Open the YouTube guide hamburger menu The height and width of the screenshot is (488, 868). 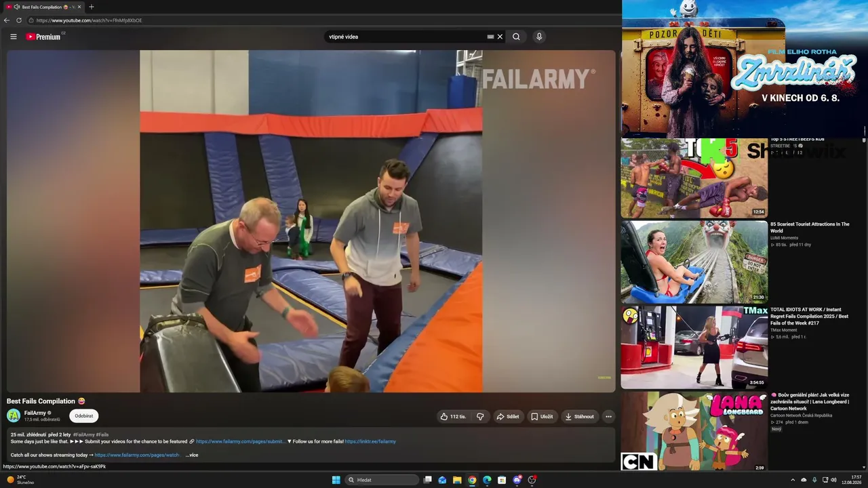pyautogui.click(x=13, y=37)
